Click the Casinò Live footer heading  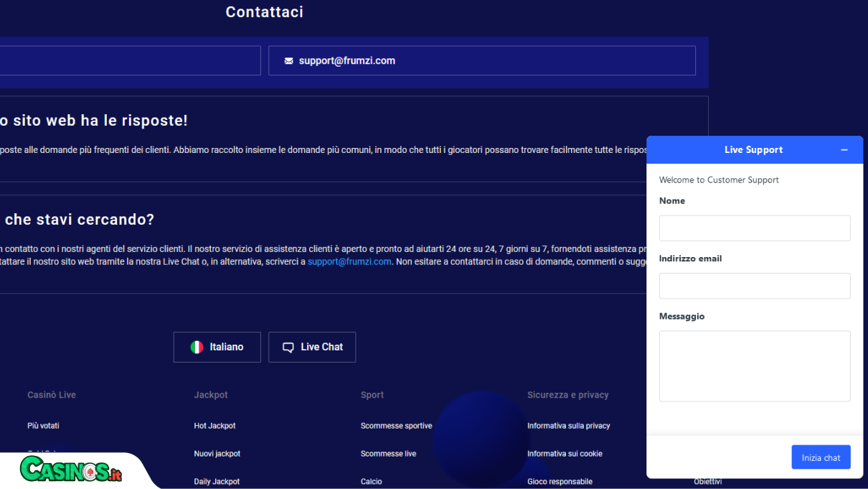point(52,395)
